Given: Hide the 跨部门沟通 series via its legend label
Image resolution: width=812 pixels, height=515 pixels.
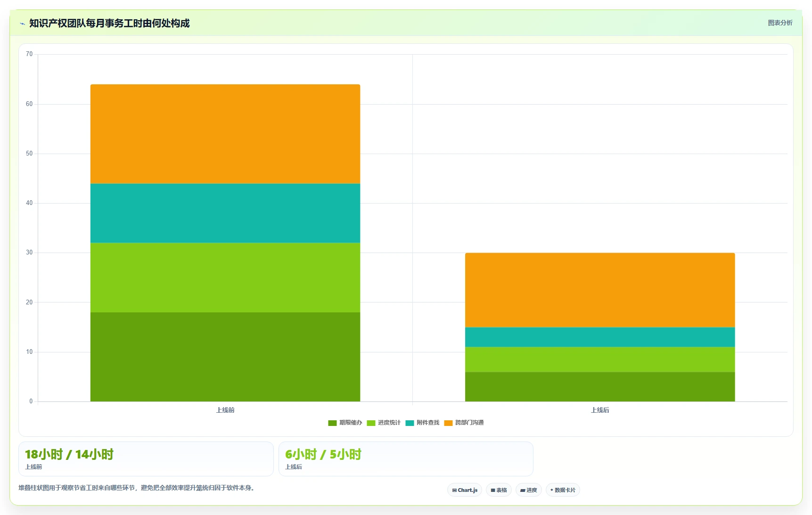Looking at the screenshot, I should pyautogui.click(x=469, y=423).
